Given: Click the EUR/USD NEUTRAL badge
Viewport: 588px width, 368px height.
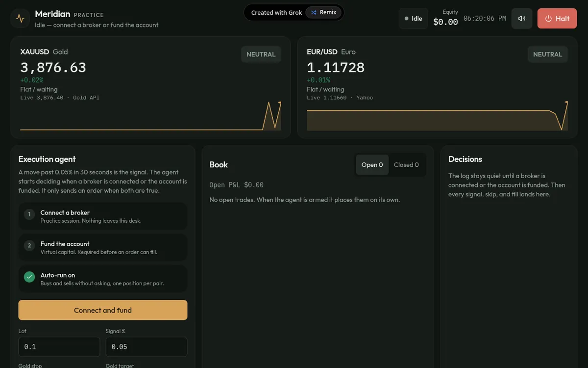Looking at the screenshot, I should pos(548,54).
